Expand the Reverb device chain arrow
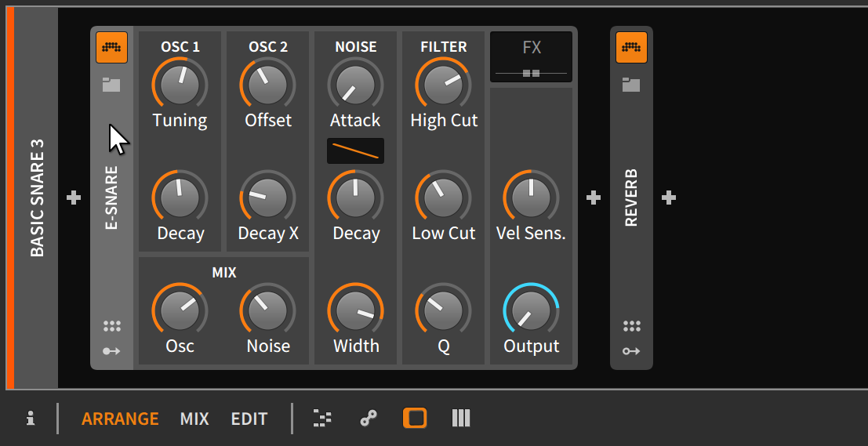 pos(631,351)
